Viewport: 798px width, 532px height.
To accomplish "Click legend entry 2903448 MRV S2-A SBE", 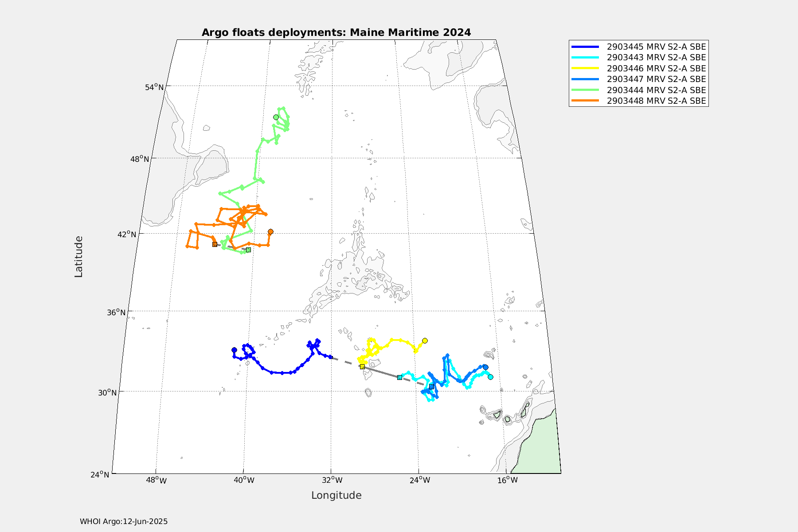I will (638, 101).
